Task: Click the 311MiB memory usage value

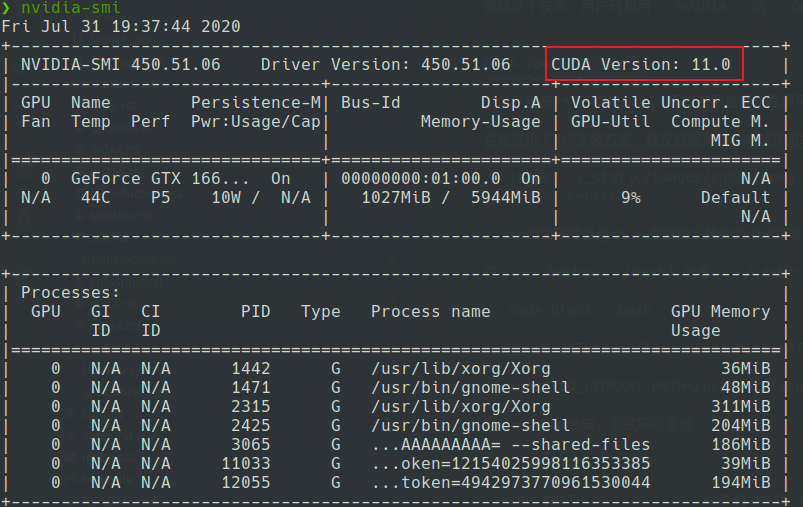Action: pyautogui.click(x=741, y=406)
